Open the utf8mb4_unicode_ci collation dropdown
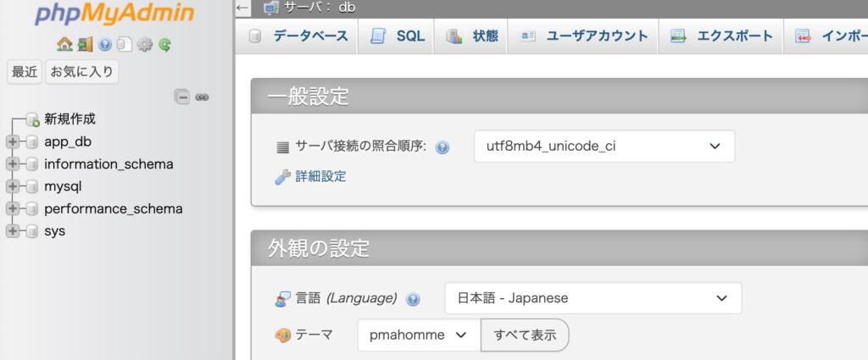The width and height of the screenshot is (868, 360). click(604, 146)
